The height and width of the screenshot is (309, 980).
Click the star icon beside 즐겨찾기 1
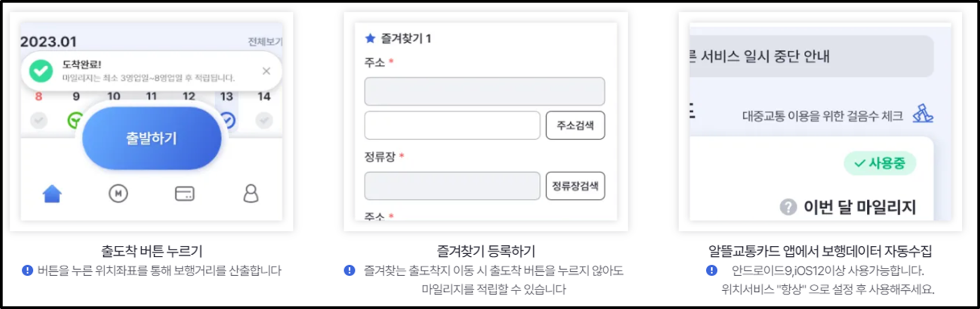[370, 37]
